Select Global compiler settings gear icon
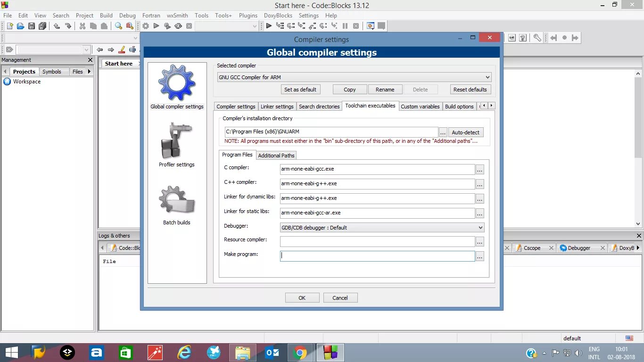The height and width of the screenshot is (362, 644). 177,83
